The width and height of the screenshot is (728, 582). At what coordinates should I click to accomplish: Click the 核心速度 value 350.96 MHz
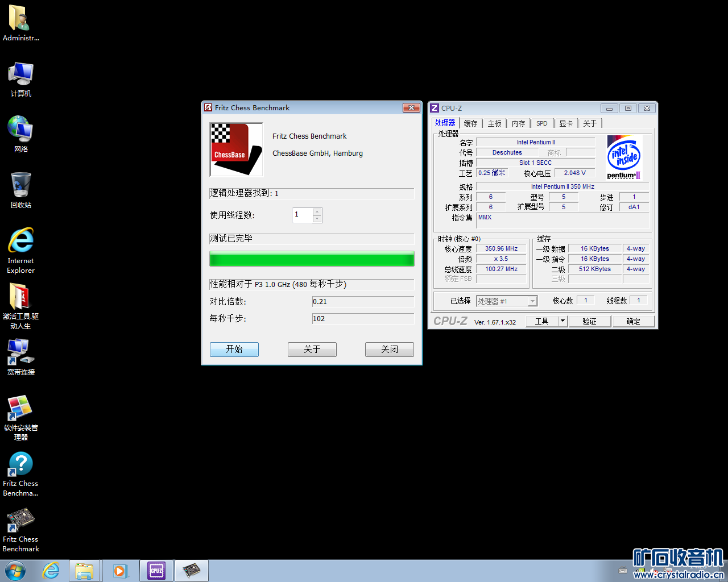(x=502, y=248)
